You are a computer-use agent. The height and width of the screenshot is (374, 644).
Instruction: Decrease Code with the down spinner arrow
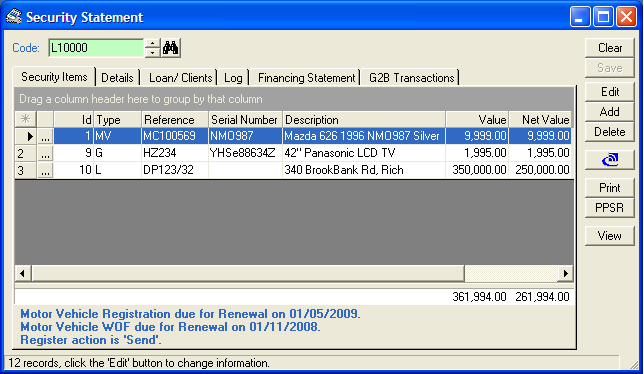(152, 53)
